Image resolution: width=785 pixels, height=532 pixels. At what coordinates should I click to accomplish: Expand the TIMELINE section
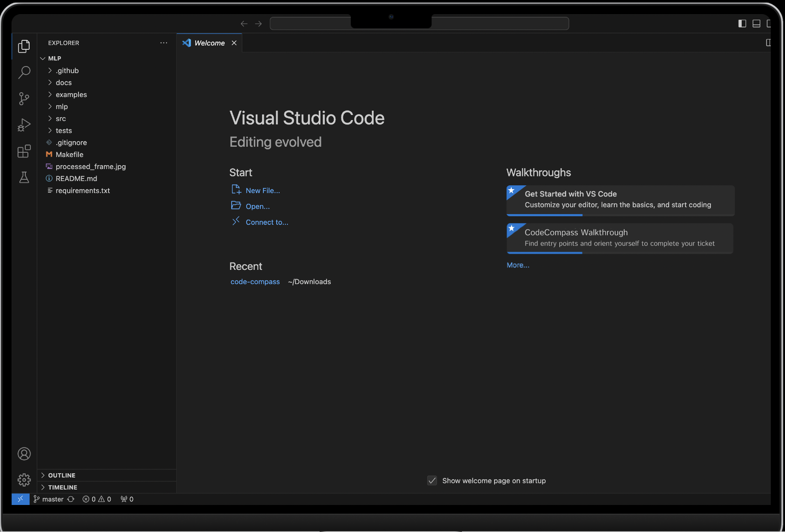(x=63, y=487)
